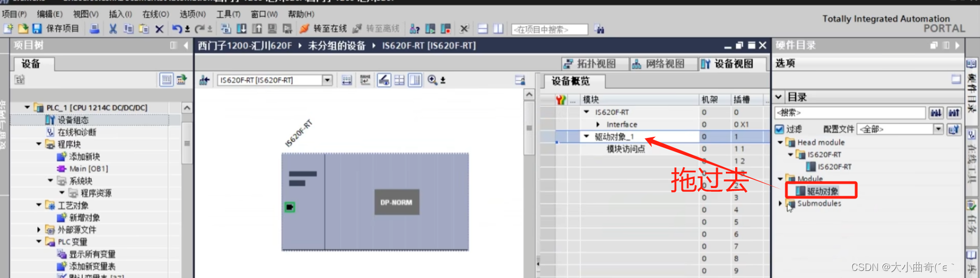Select Main [OB1] block
This screenshot has height=278, width=980.
pos(89,168)
